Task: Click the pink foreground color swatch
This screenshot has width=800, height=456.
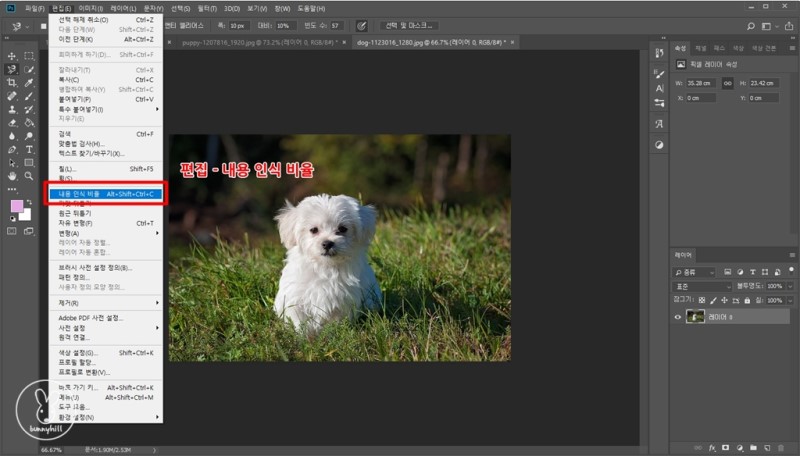Action: point(16,207)
